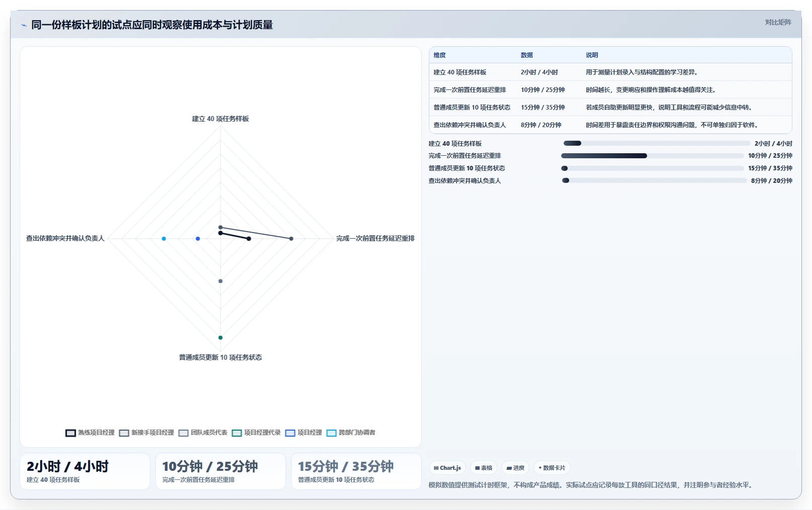Click the small icon before the page title
Screen dimensions: 812x510
(x=24, y=25)
